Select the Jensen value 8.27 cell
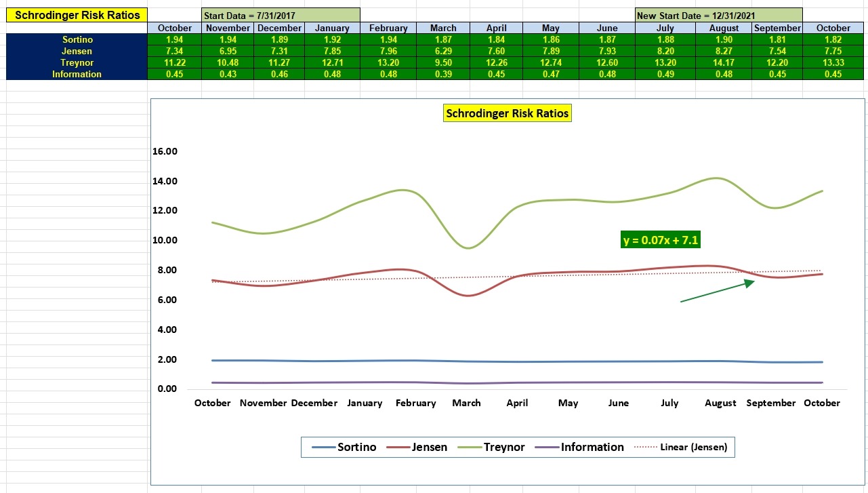Viewport: 868px width, 493px height. pos(722,52)
